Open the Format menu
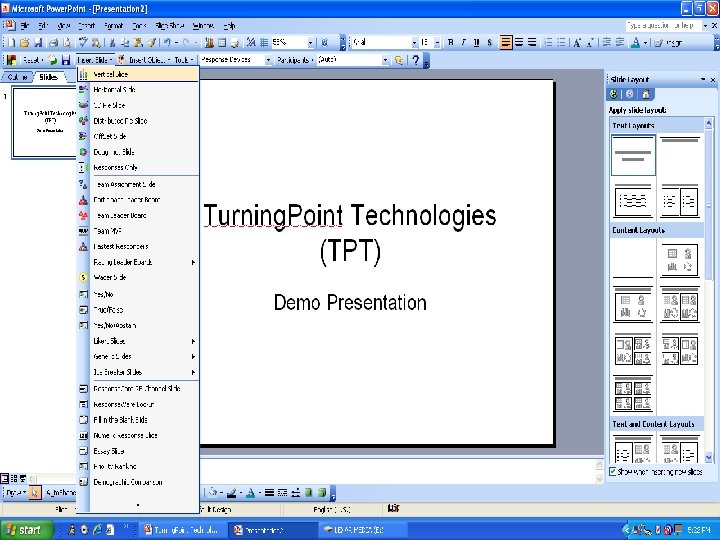This screenshot has height=540, width=720. pyautogui.click(x=114, y=26)
